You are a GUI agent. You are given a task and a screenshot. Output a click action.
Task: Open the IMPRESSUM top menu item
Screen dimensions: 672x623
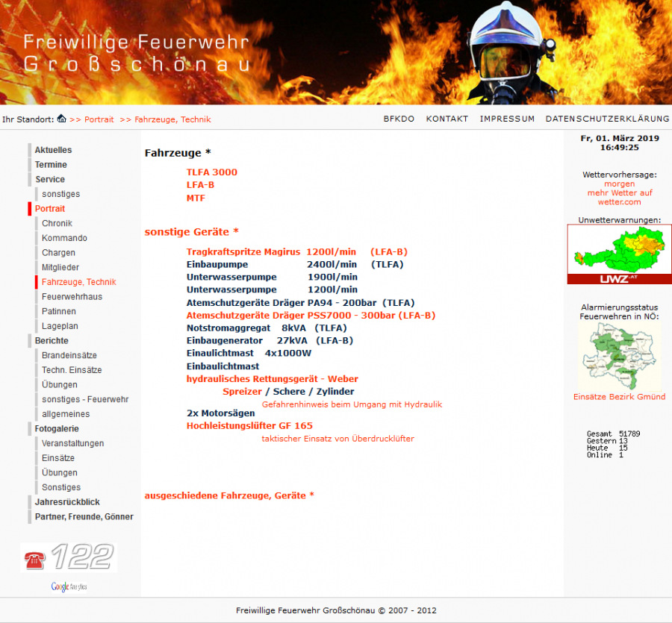(507, 119)
